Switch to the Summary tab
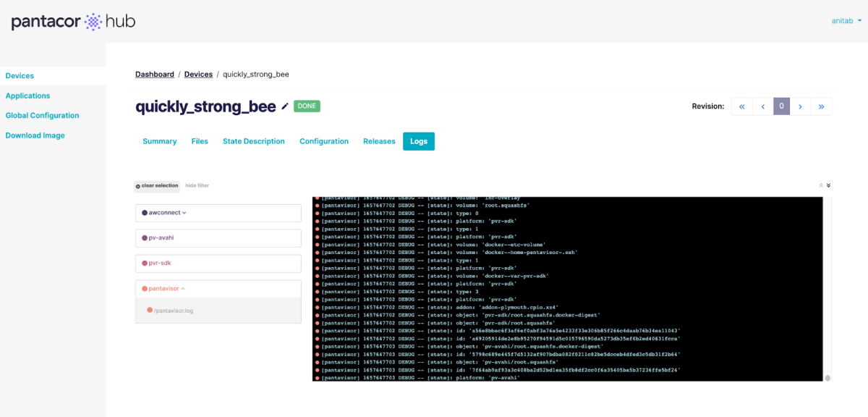Image resolution: width=868 pixels, height=417 pixels. click(159, 141)
